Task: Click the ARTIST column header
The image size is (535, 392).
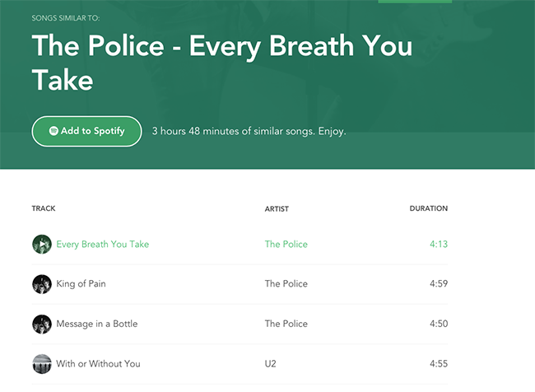Action: coord(277,208)
